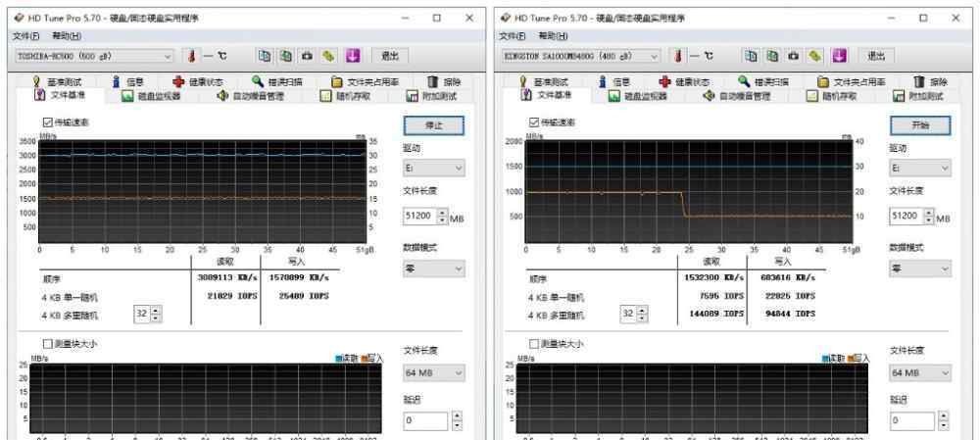Click 停止 button in Toshiba window
This screenshot has width=980, height=440.
click(434, 125)
